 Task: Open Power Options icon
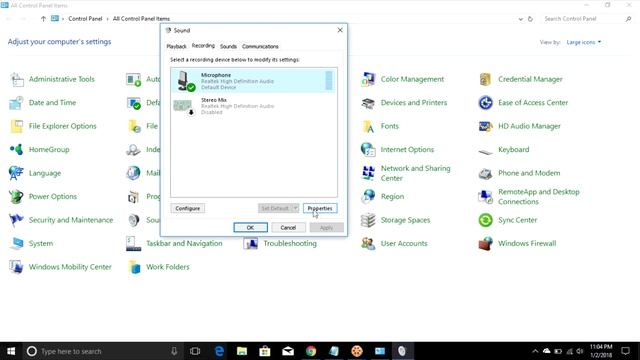tap(17, 196)
